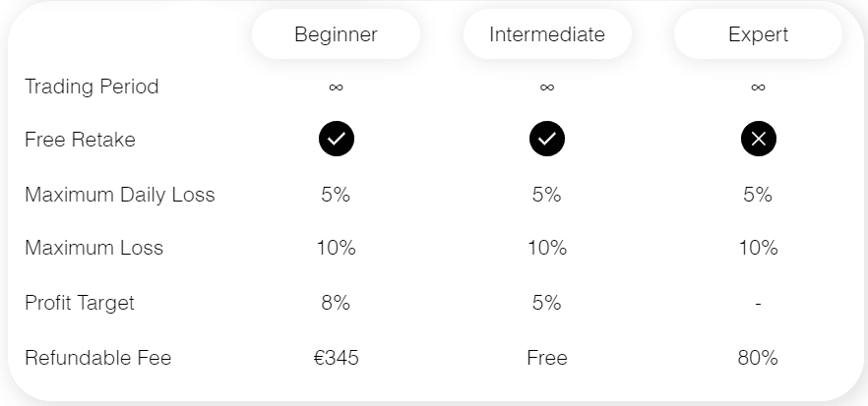The width and height of the screenshot is (868, 406).
Task: Click the Beginner free retake checkmark icon
Action: 336,140
